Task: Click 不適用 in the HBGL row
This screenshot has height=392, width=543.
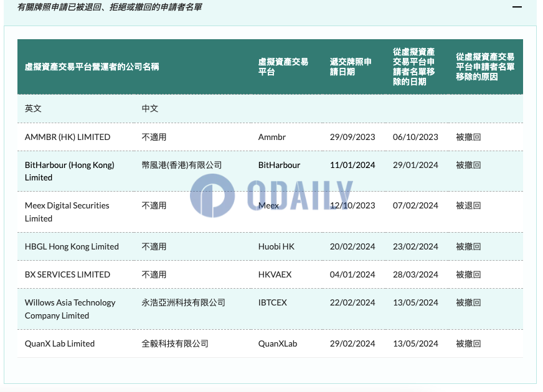Action: click(154, 246)
